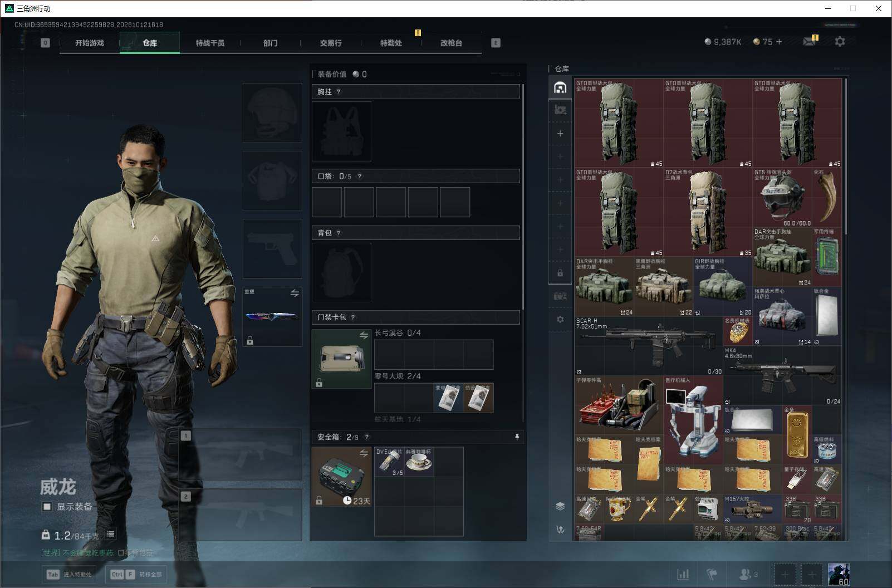Select the 部门 tab
Screen dimensions: 892x588
click(x=271, y=43)
